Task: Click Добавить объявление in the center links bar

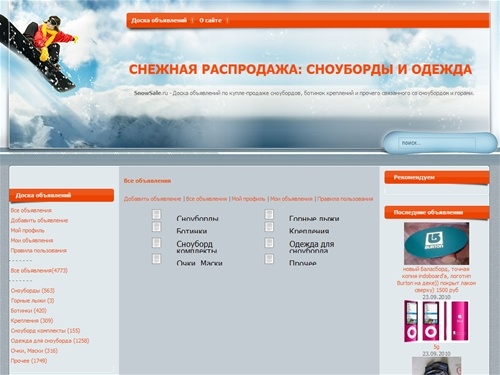Action: pos(152,199)
